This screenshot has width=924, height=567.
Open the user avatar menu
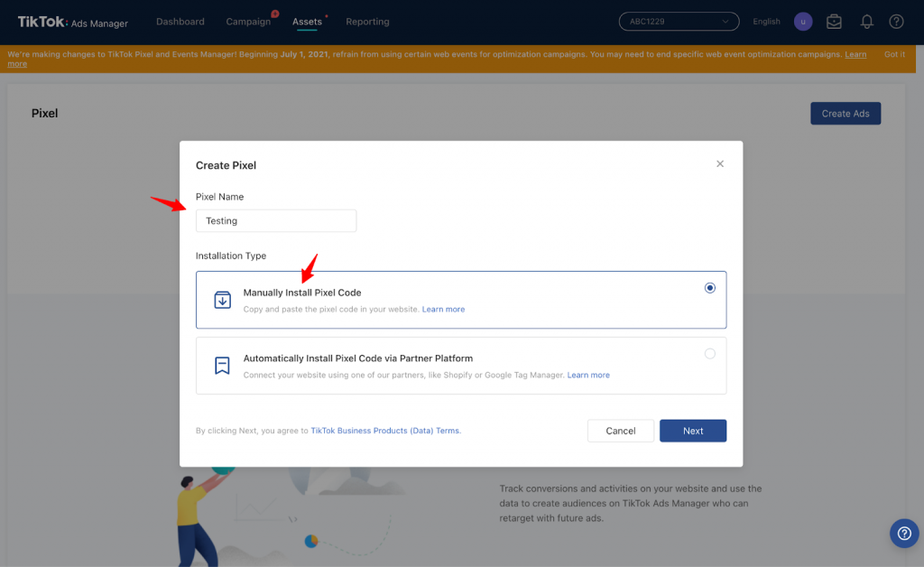point(802,22)
